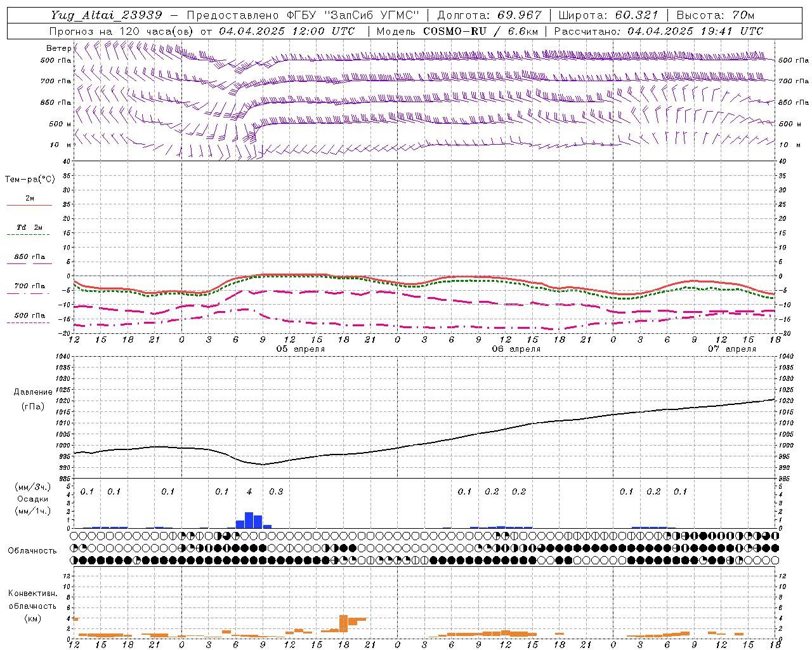This screenshot has width=812, height=650.
Task: Click the Высота: 70м header field
Action: pos(716,15)
